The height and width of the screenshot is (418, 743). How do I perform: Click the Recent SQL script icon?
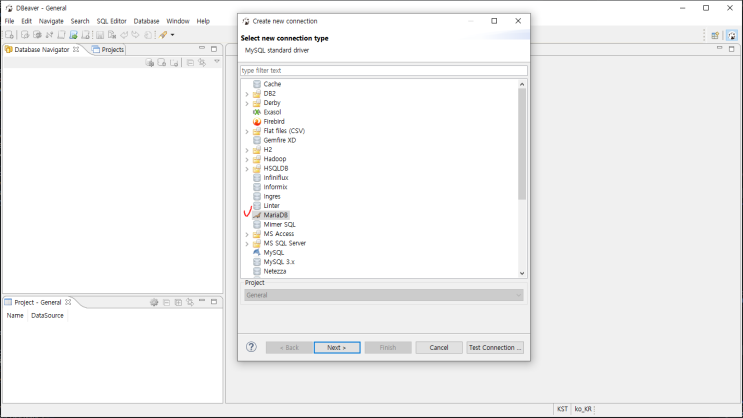[x=86, y=35]
